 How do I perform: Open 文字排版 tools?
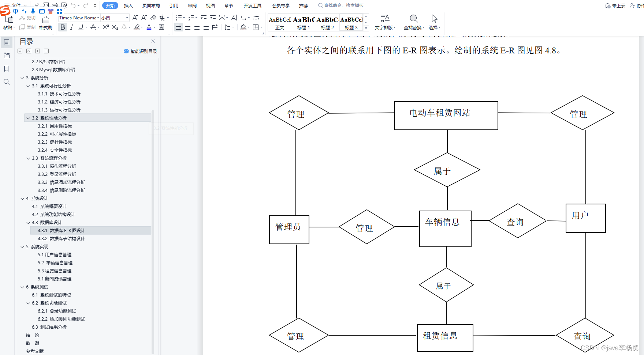pyautogui.click(x=385, y=23)
